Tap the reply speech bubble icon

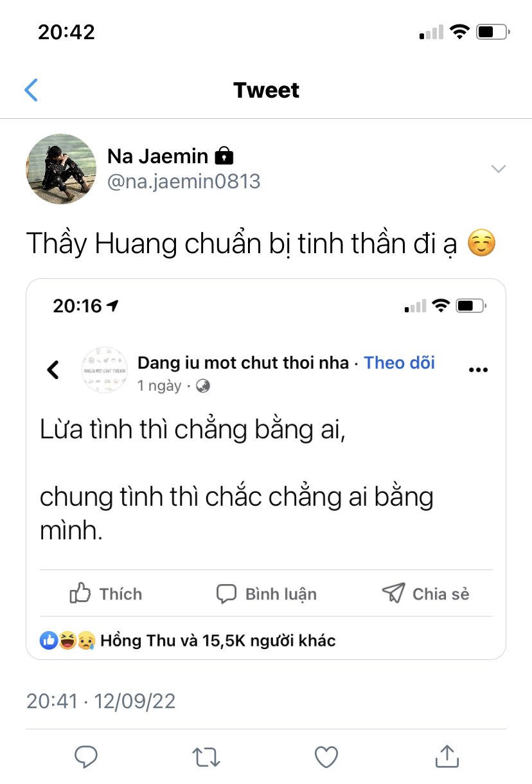85,757
